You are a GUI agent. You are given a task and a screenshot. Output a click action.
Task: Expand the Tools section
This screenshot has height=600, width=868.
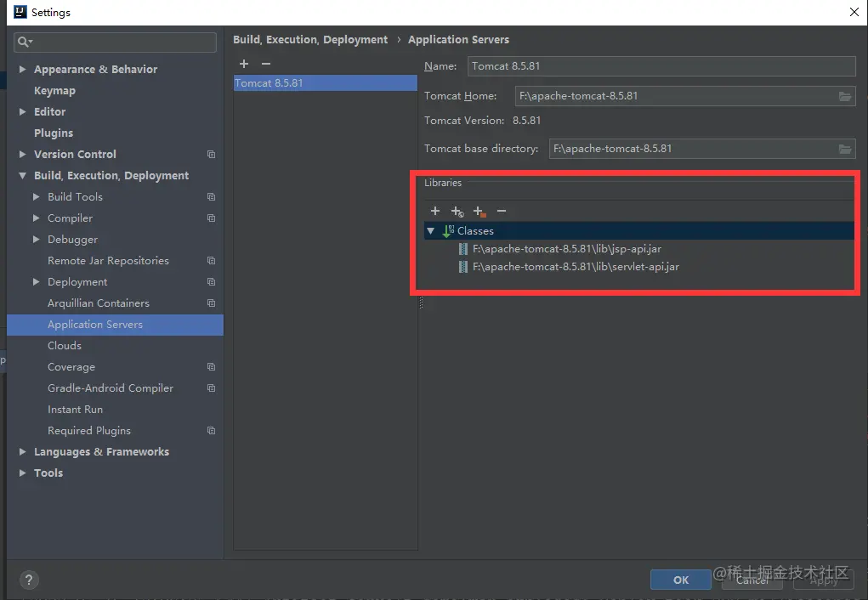click(23, 473)
